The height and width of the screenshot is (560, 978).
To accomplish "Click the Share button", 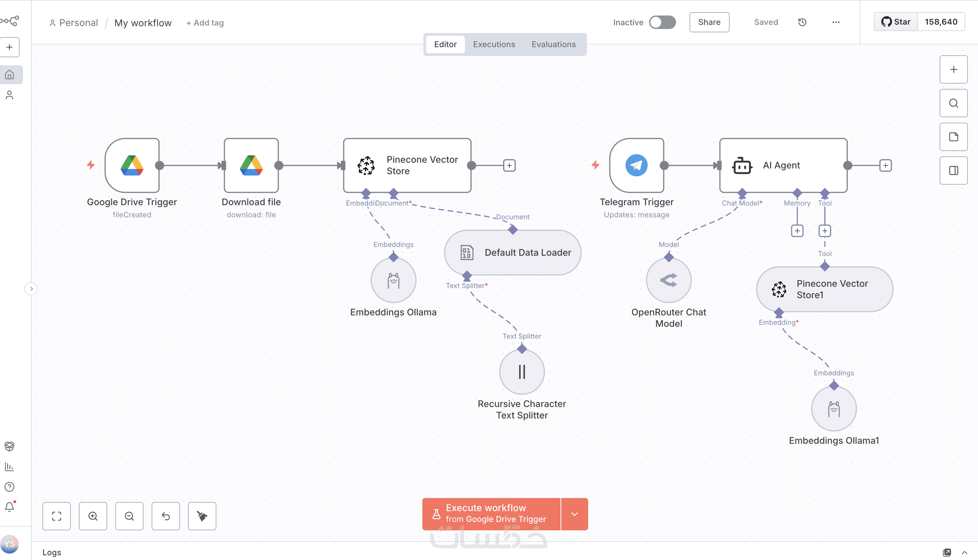I will tap(709, 22).
